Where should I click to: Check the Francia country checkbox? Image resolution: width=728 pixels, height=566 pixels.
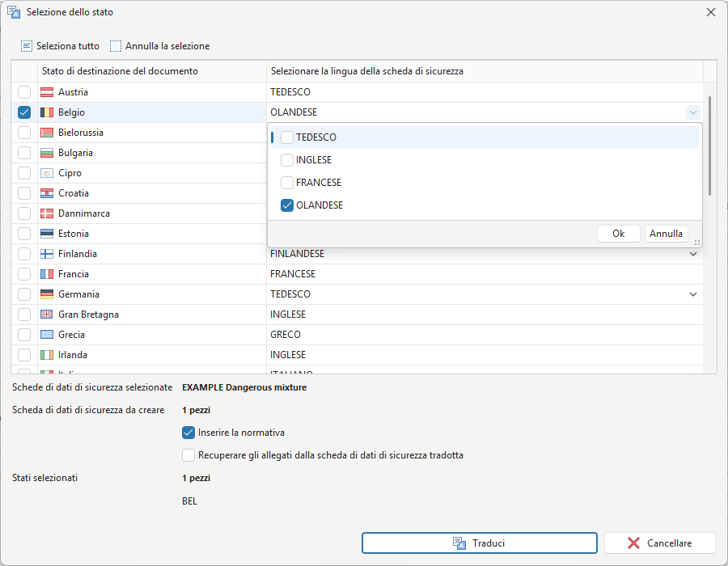pyautogui.click(x=24, y=274)
